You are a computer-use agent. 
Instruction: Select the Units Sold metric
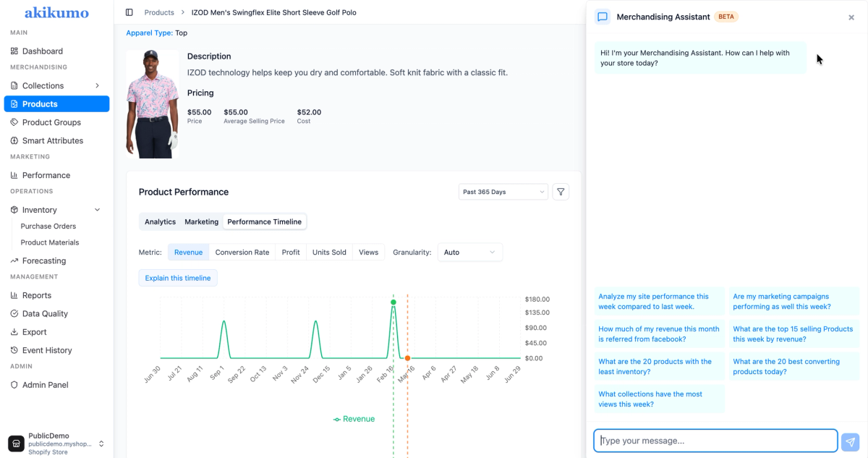point(329,253)
